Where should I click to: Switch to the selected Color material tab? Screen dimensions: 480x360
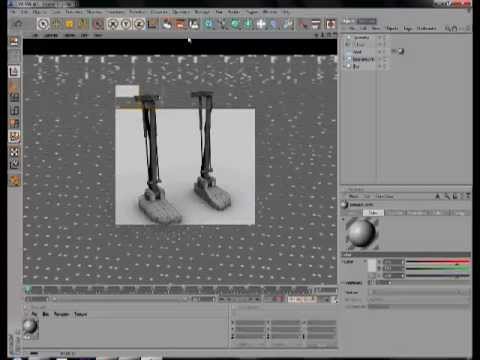coord(373,213)
